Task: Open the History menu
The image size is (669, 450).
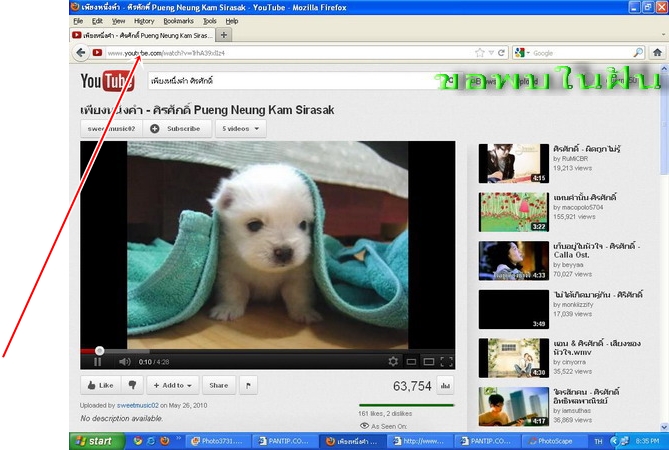Action: 144,21
